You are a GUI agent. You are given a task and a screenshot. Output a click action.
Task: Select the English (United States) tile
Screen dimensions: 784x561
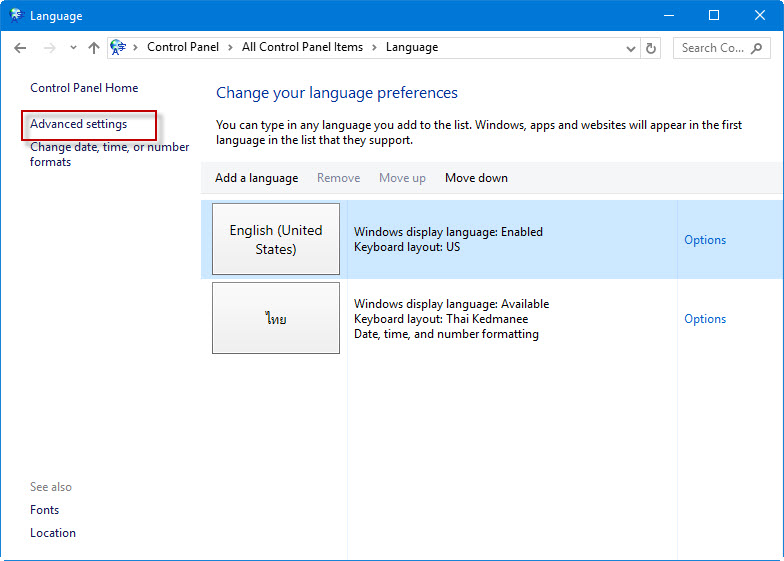pos(276,239)
